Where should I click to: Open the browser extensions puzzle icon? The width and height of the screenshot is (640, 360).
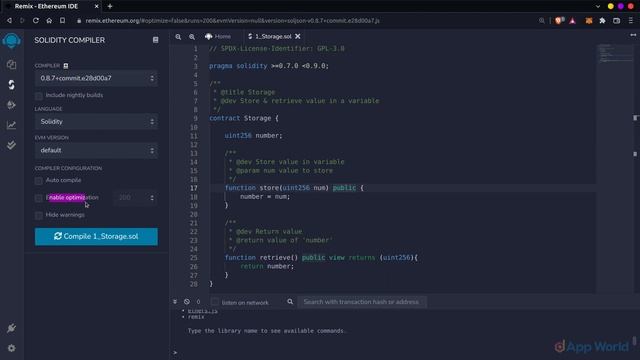click(602, 20)
